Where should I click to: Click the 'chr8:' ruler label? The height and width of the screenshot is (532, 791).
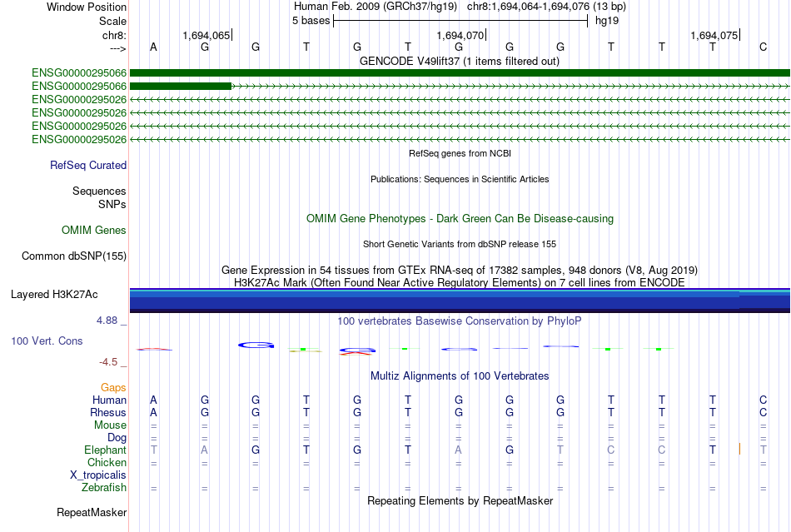pyautogui.click(x=114, y=35)
